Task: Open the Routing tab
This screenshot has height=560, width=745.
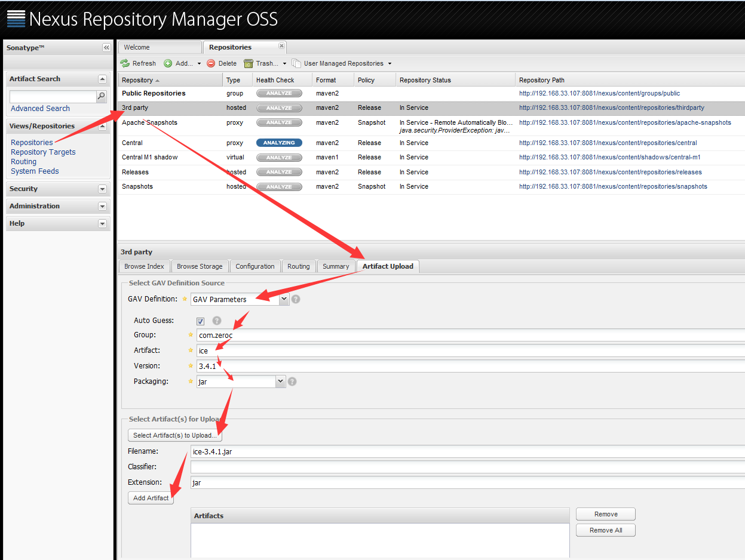Action: (298, 266)
